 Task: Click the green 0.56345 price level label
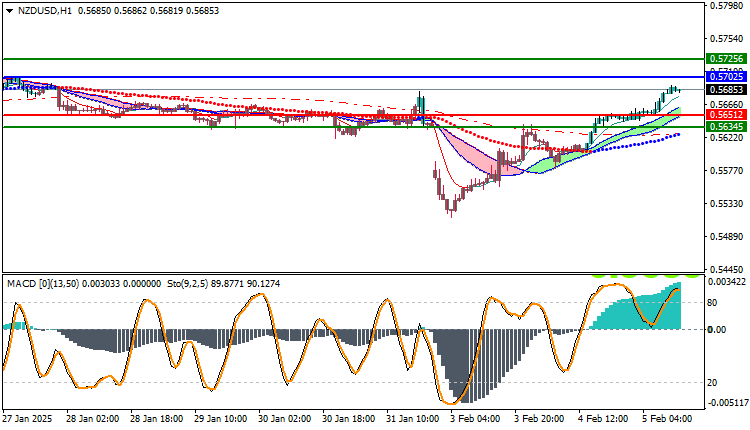pyautogui.click(x=726, y=127)
